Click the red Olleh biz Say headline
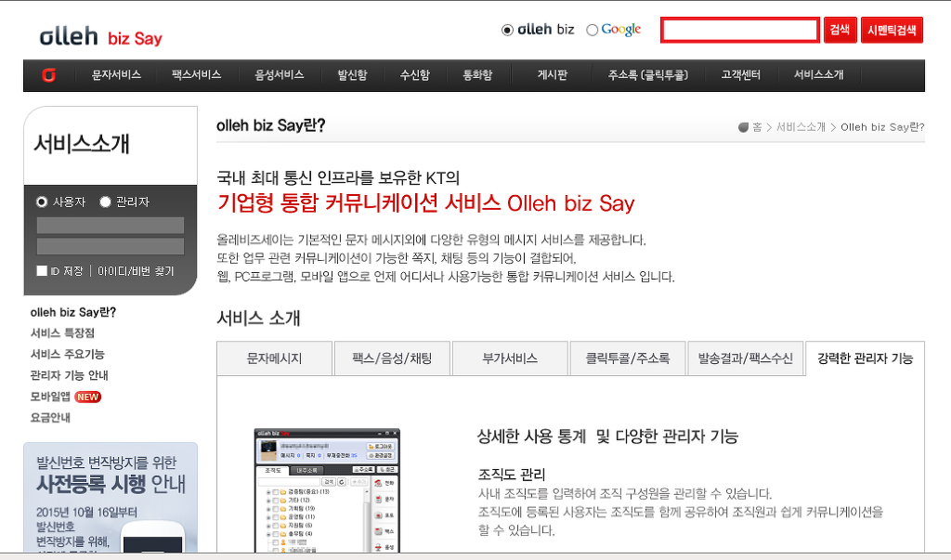 tap(425, 202)
